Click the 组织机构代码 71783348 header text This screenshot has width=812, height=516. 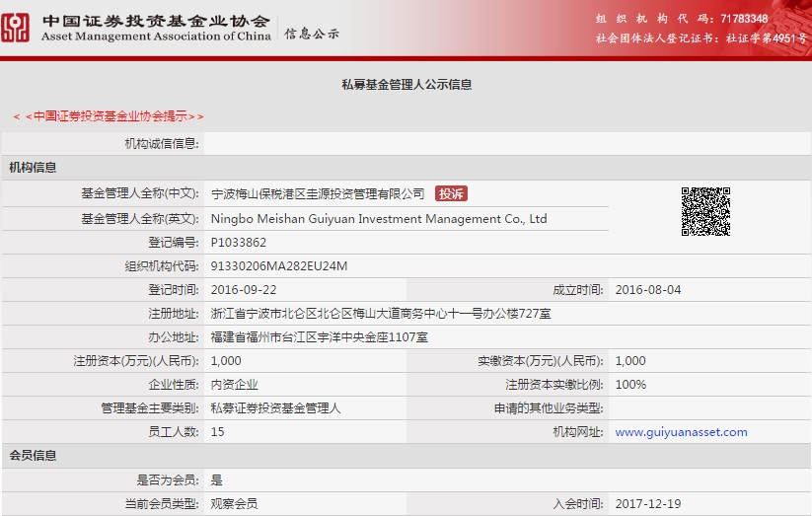(682, 19)
